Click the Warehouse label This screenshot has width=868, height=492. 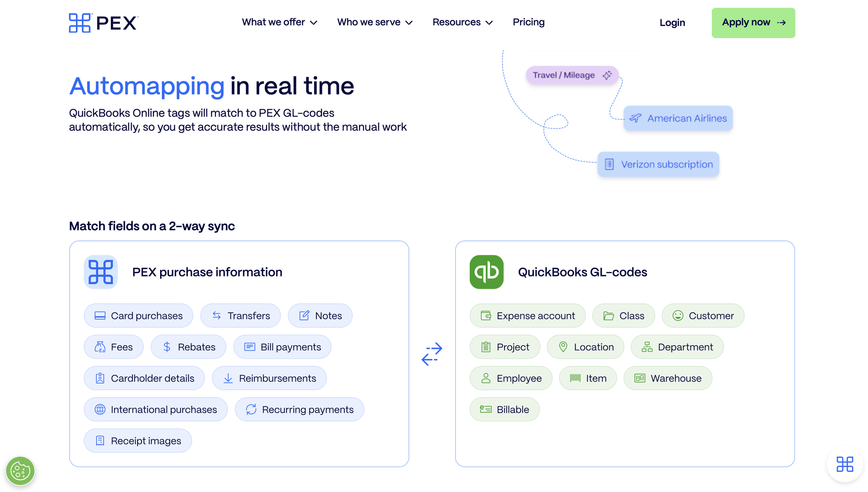click(x=676, y=378)
